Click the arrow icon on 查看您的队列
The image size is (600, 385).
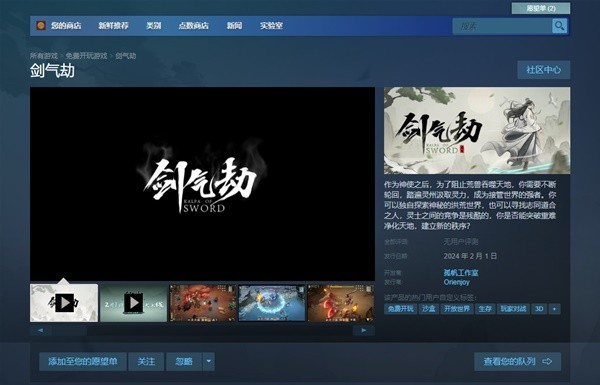547,361
